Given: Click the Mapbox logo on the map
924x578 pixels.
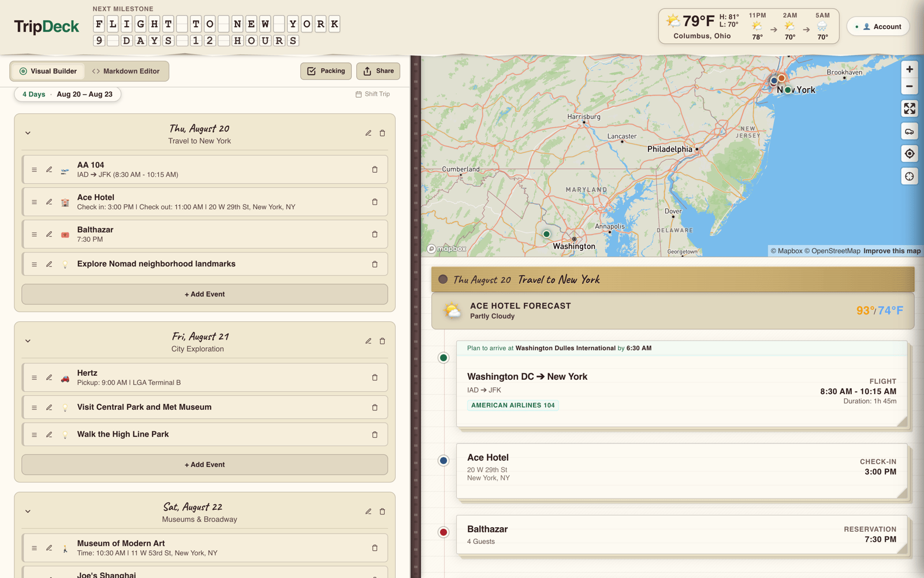Looking at the screenshot, I should 447,249.
